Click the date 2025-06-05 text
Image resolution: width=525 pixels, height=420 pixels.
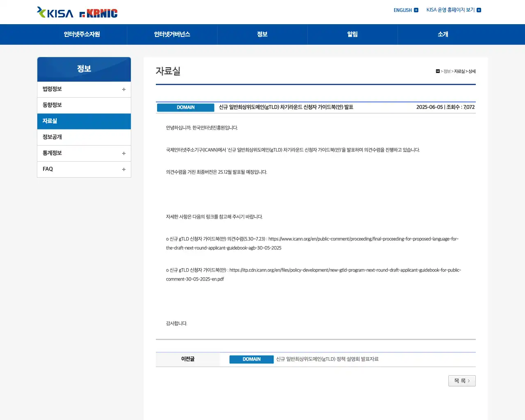[x=429, y=107]
